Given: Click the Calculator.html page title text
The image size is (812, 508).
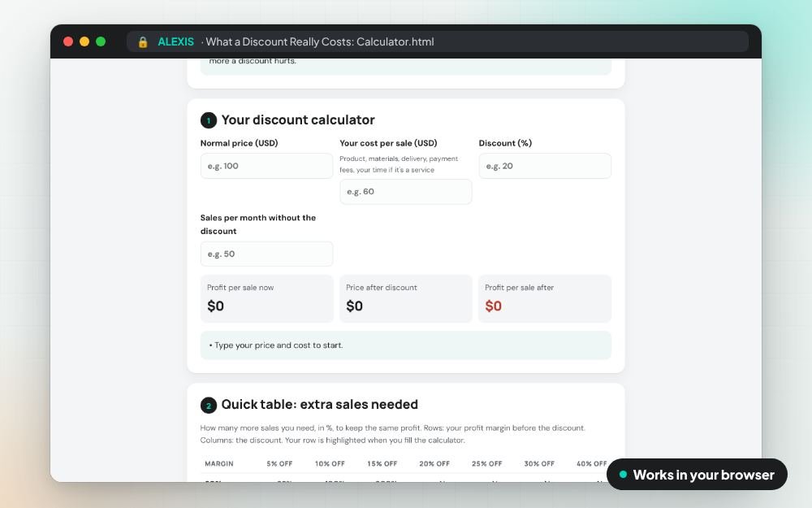Looking at the screenshot, I should coord(319,42).
